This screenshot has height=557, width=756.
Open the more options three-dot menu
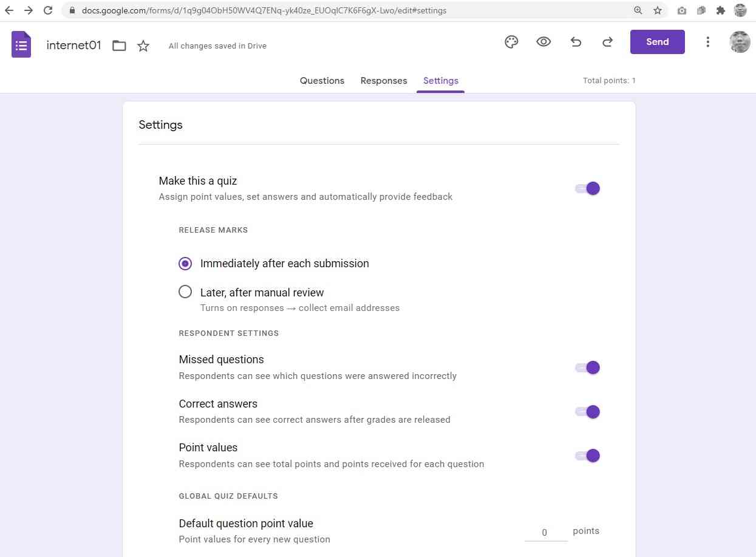(707, 42)
